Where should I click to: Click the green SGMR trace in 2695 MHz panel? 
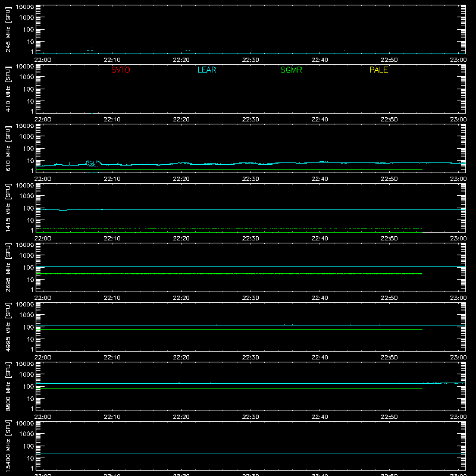[229, 274]
